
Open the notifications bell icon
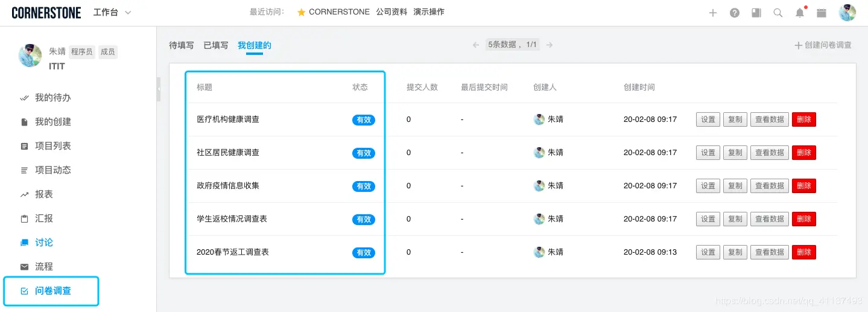pyautogui.click(x=800, y=13)
